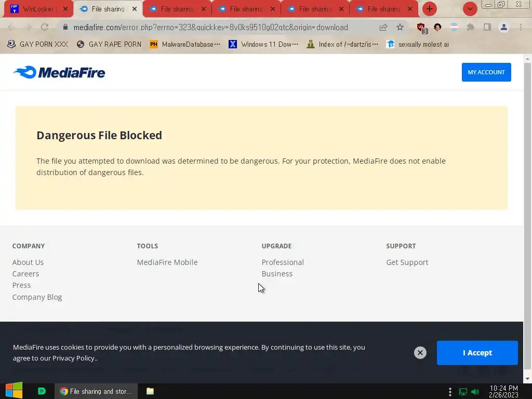Click the Dangerous File Blocked heading
This screenshot has width=532, height=399.
coord(99,135)
